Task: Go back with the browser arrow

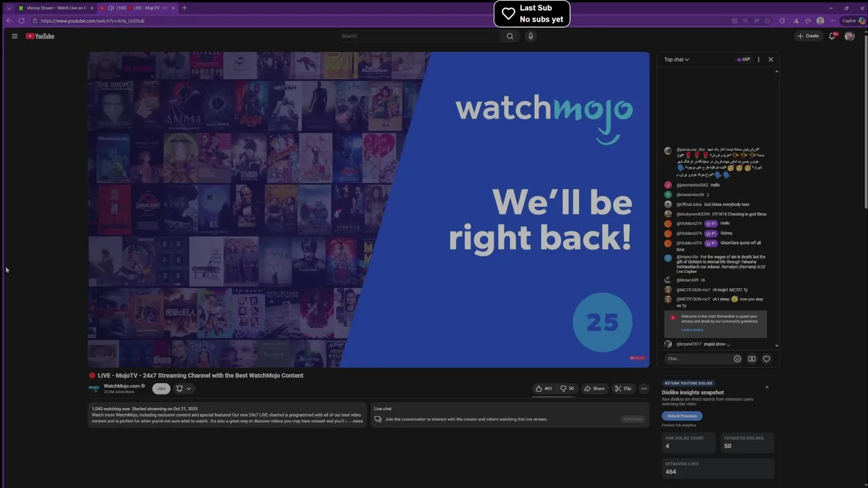Action: tap(9, 21)
